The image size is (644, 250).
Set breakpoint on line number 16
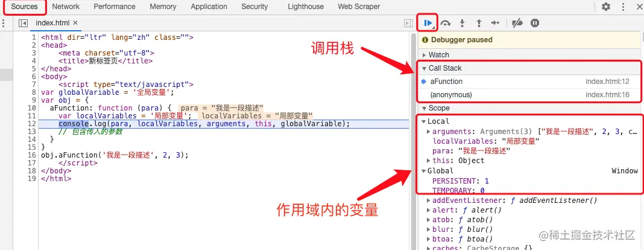[32, 155]
